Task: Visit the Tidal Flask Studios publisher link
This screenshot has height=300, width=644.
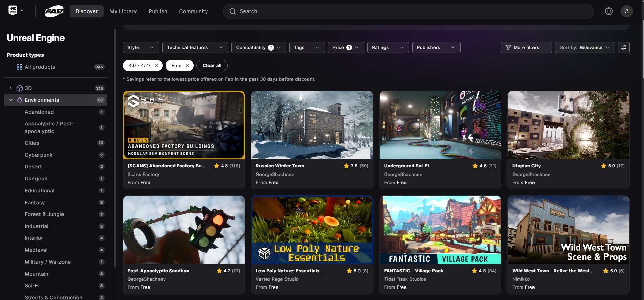Action: tap(405, 279)
